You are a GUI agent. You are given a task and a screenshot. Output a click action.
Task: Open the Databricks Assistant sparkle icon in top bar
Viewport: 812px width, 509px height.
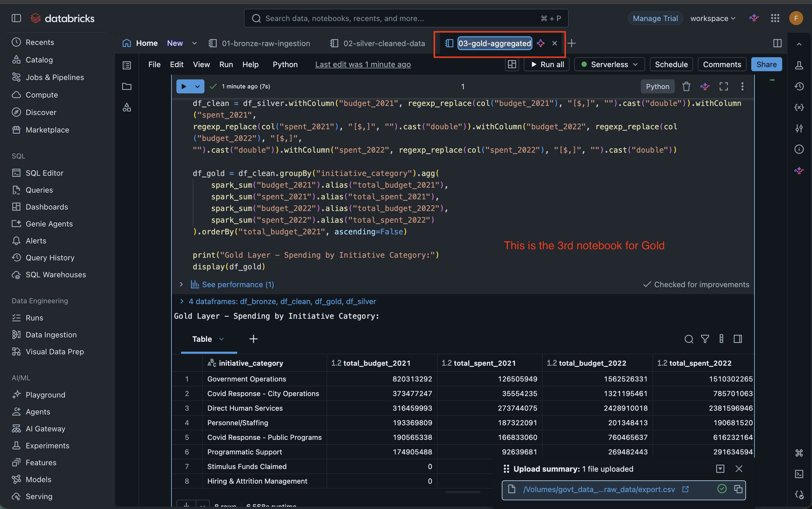754,18
